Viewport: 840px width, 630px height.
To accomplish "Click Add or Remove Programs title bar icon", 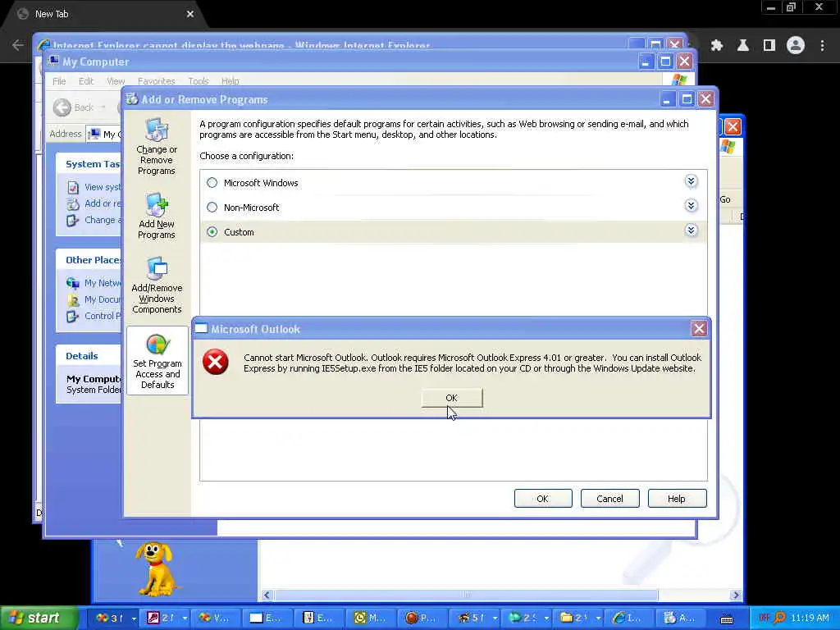I will click(131, 99).
